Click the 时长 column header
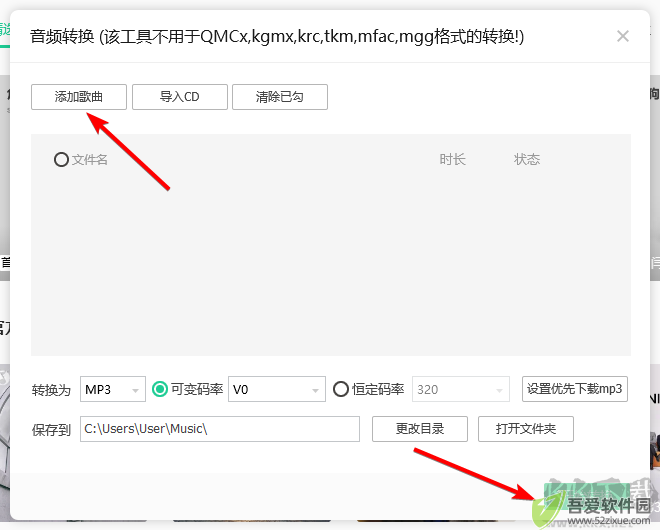The height and width of the screenshot is (530, 660). click(x=452, y=160)
